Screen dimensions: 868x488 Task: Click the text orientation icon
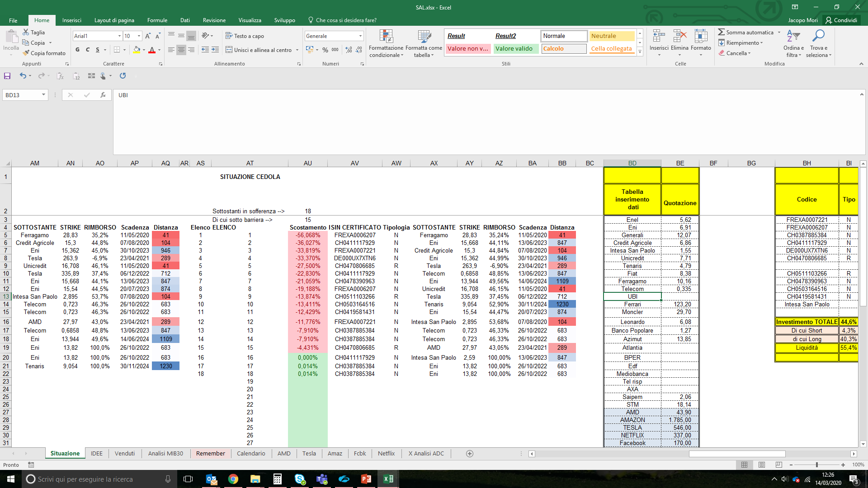point(206,36)
